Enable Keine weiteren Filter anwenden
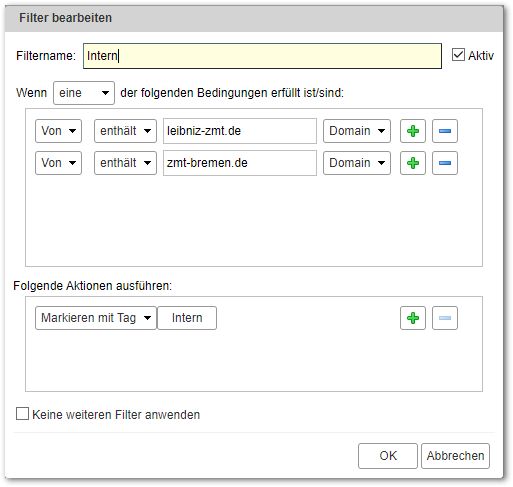 coord(22,414)
